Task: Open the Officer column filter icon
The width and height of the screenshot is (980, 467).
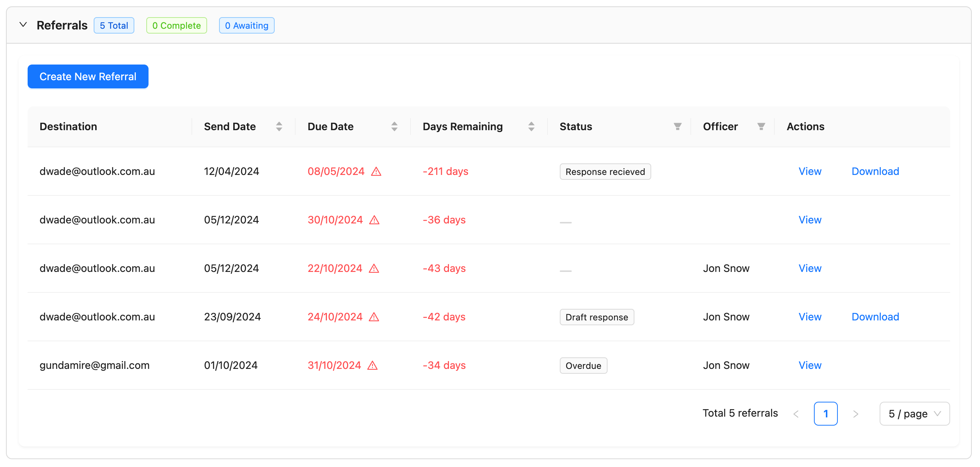Action: [x=761, y=127]
